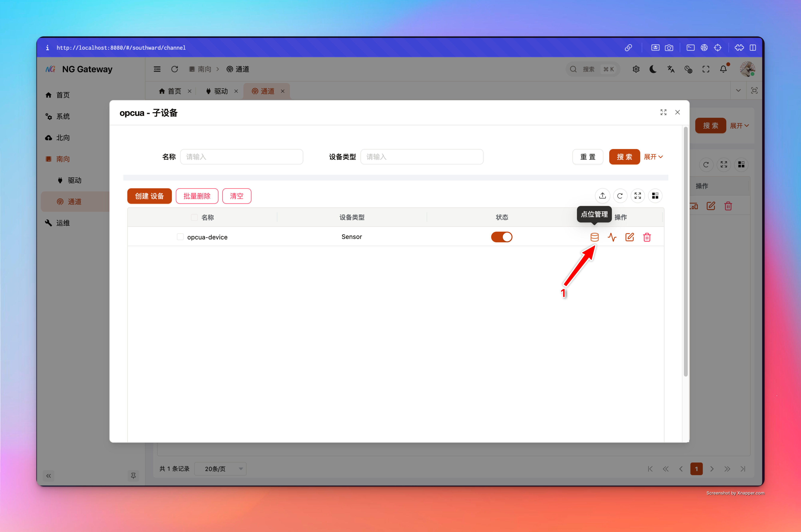Expand the search form with 展开

pyautogui.click(x=653, y=157)
